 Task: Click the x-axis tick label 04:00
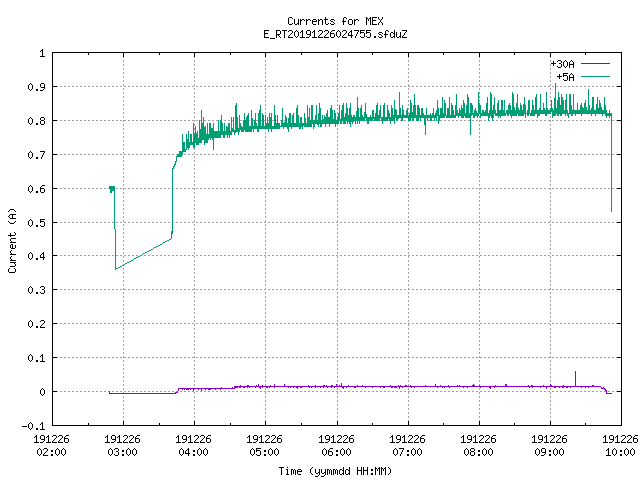[x=193, y=452]
